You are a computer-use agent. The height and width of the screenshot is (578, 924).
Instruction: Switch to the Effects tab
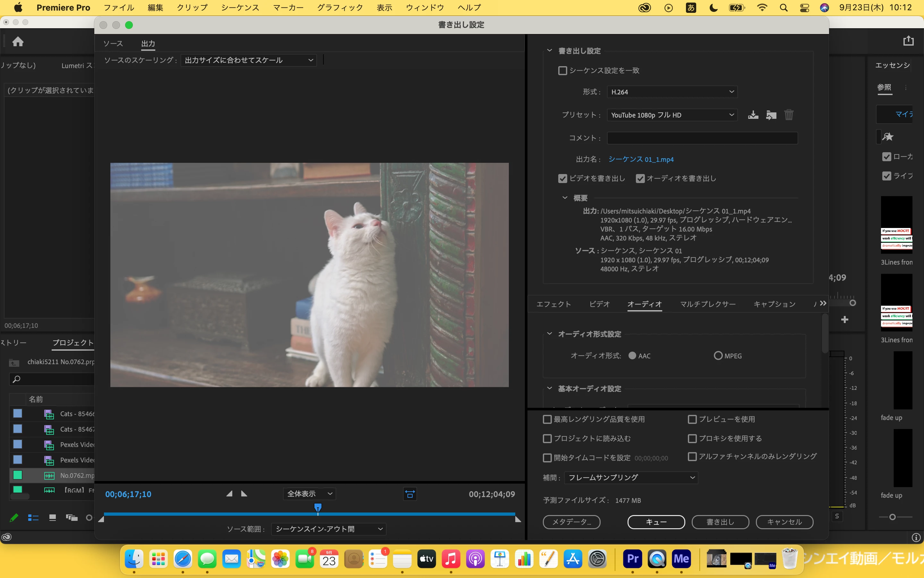pos(554,304)
